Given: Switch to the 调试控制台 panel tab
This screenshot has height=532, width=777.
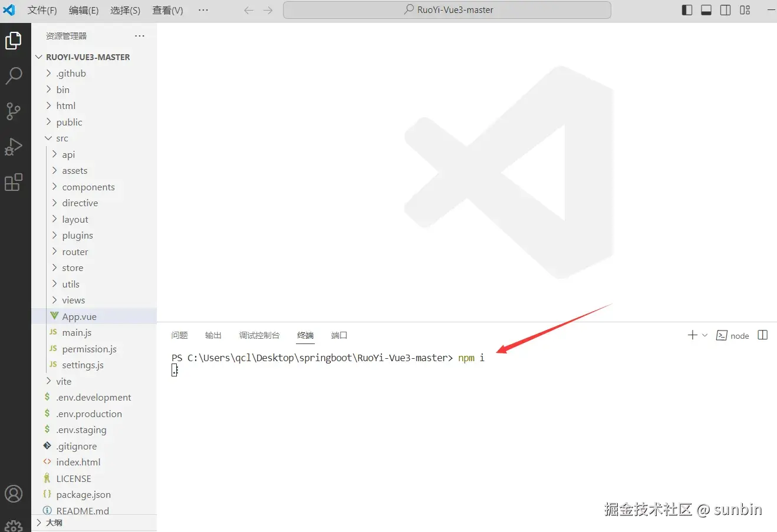Looking at the screenshot, I should (x=259, y=335).
